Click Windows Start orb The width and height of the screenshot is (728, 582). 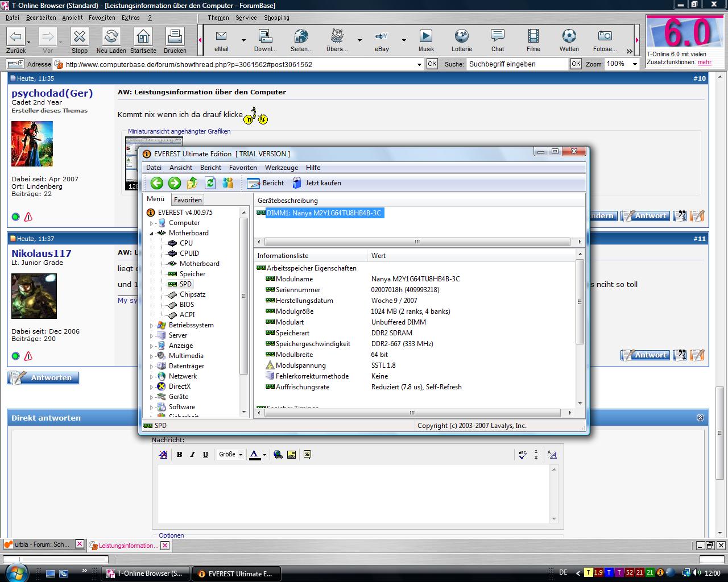pyautogui.click(x=16, y=572)
